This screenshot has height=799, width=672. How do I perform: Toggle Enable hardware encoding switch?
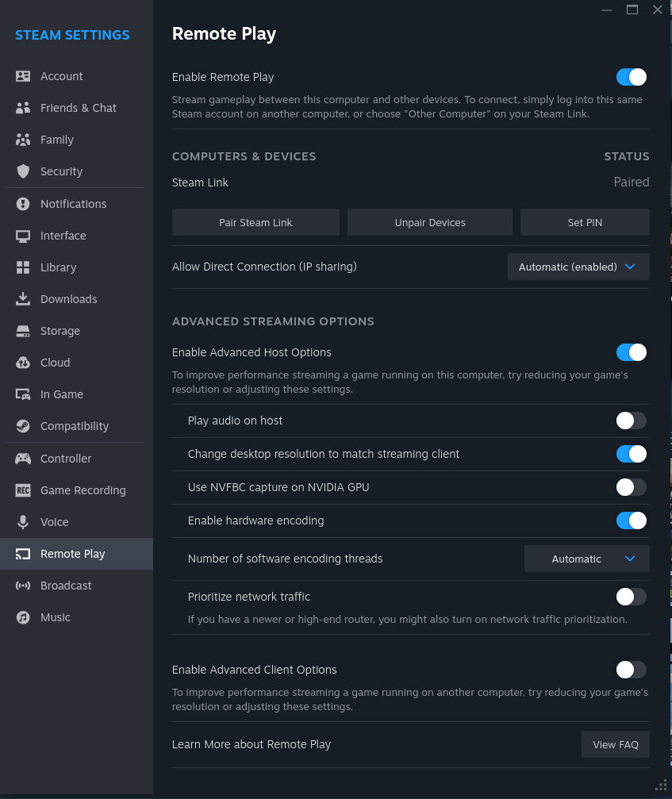coord(632,521)
